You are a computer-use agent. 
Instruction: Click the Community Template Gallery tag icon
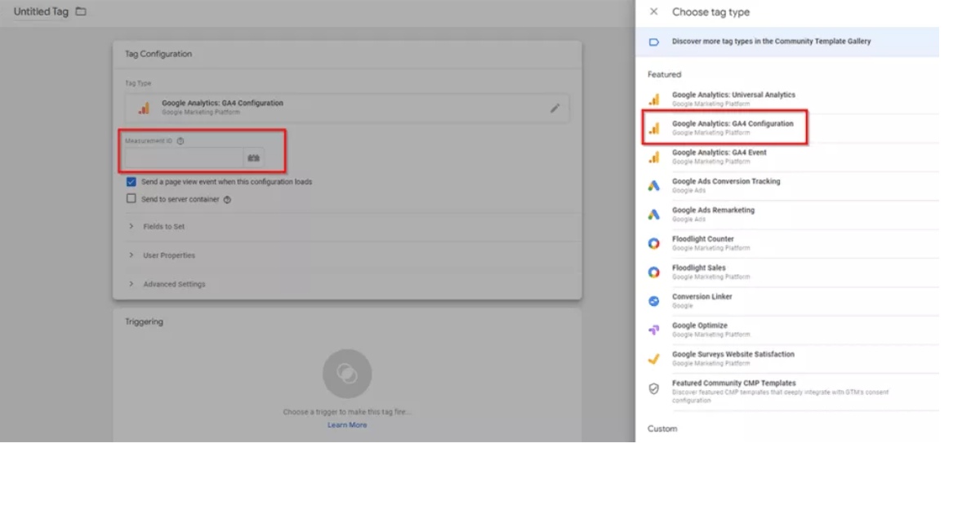point(653,42)
